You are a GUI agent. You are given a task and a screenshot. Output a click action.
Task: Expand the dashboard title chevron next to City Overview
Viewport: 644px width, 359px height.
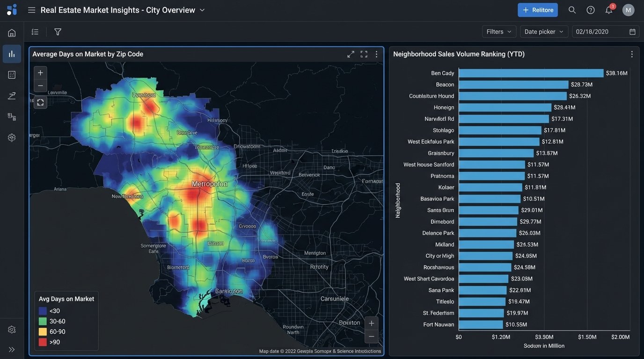[x=201, y=9]
